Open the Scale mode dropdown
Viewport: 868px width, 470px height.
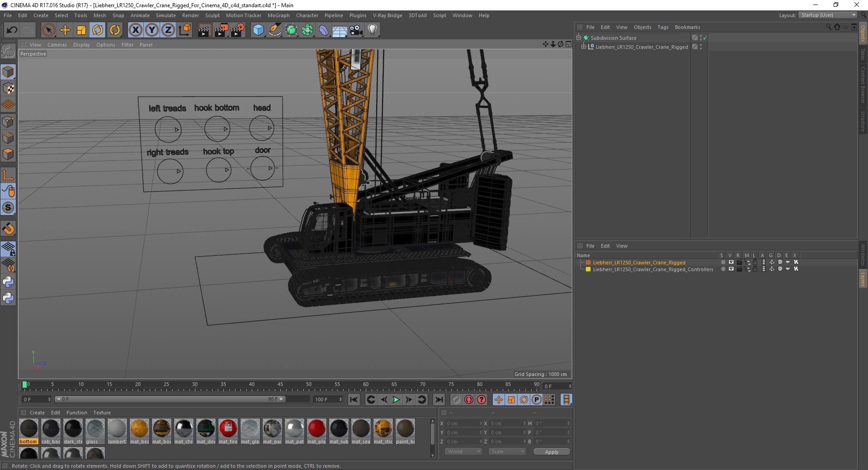coord(507,451)
